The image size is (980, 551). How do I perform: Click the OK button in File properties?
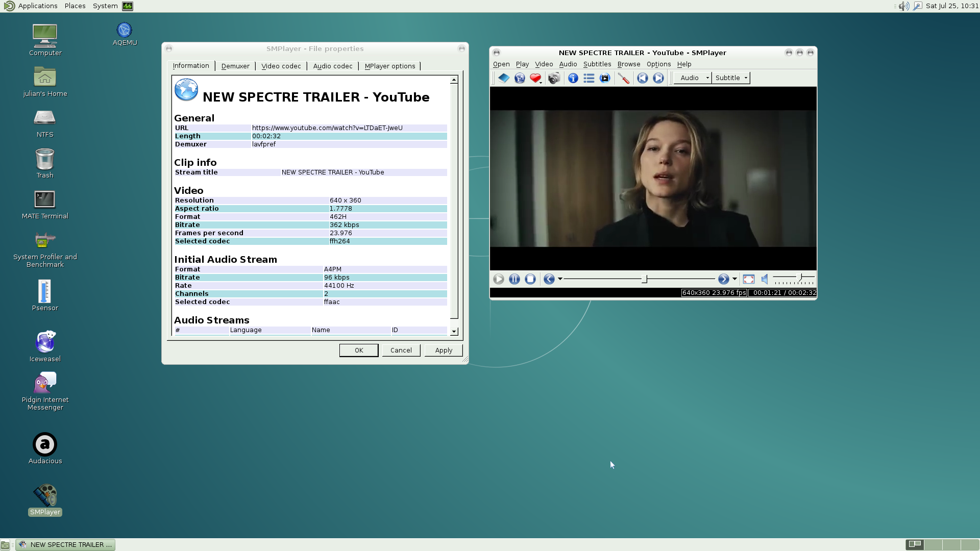click(358, 350)
